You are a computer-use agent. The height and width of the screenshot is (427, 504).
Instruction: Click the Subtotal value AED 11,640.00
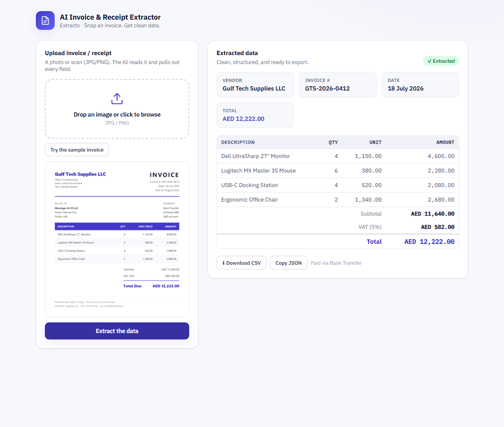[x=433, y=213]
